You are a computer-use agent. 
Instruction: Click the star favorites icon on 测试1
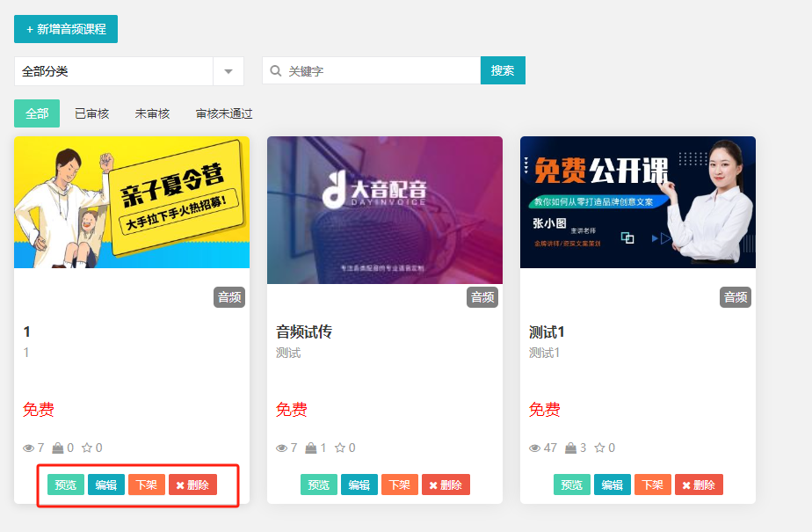(x=599, y=448)
